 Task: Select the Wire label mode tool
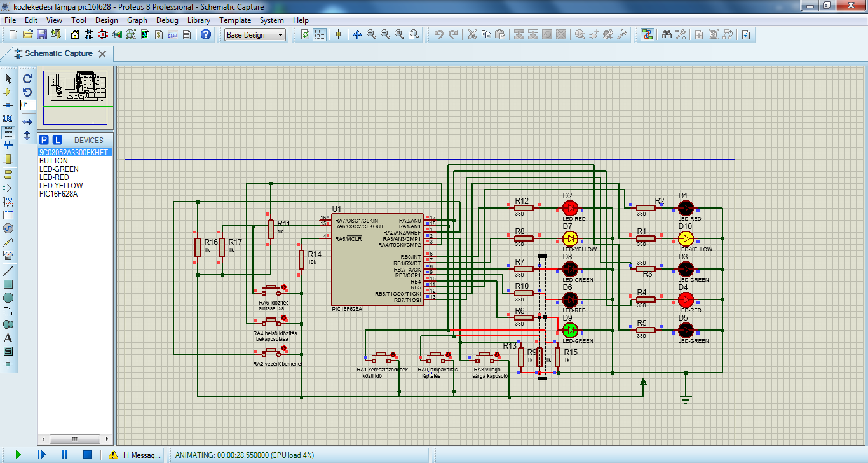8,119
